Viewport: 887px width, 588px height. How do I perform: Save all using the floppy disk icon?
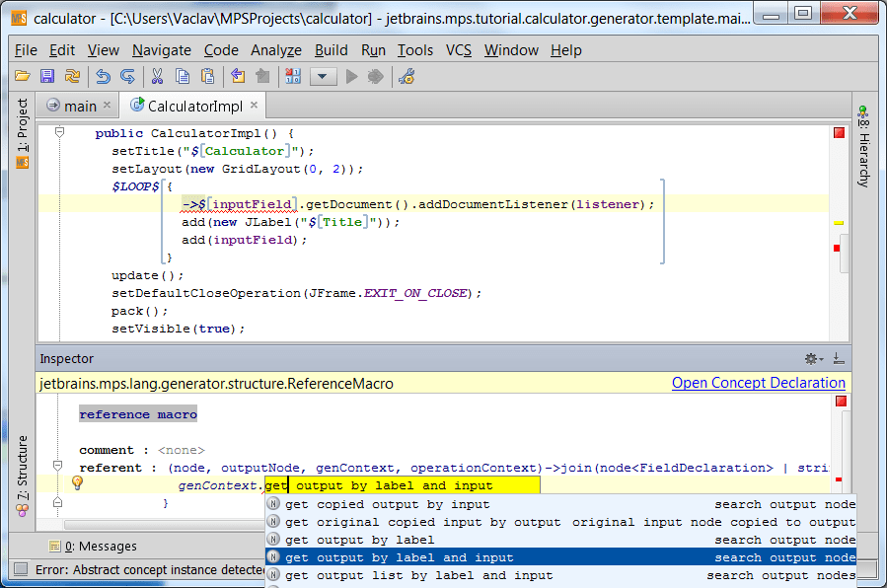[x=47, y=76]
